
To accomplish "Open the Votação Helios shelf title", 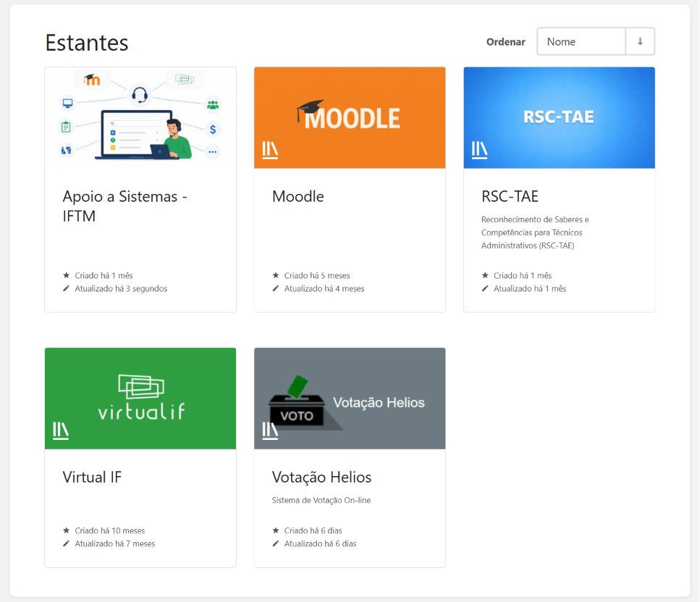I will pos(321,477).
